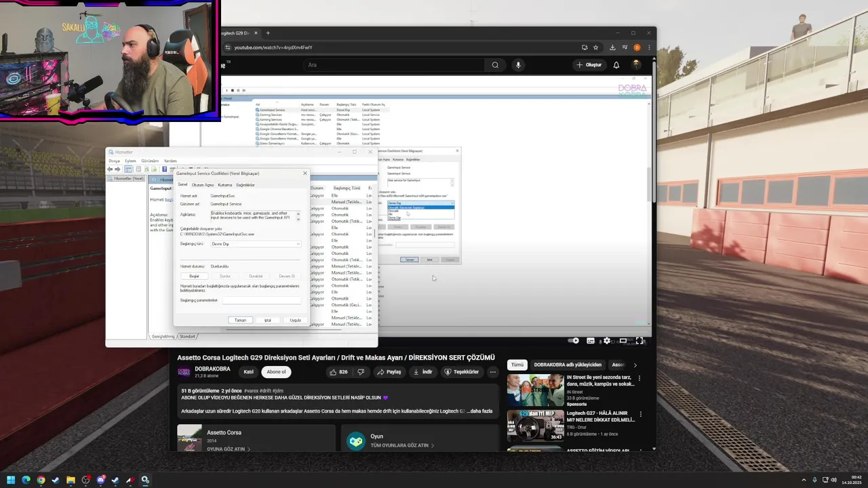Switch to the Standart view tab
The width and height of the screenshot is (868, 488).
187,336
